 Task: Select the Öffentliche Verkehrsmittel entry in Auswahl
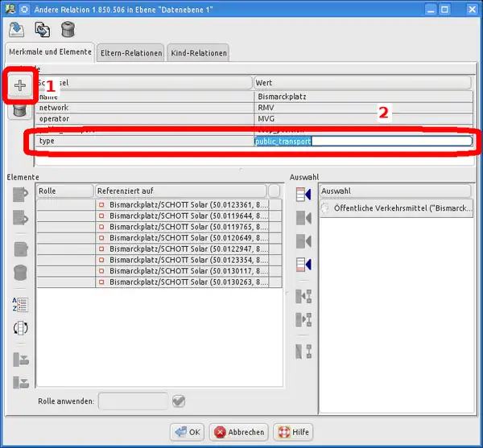[x=394, y=208]
